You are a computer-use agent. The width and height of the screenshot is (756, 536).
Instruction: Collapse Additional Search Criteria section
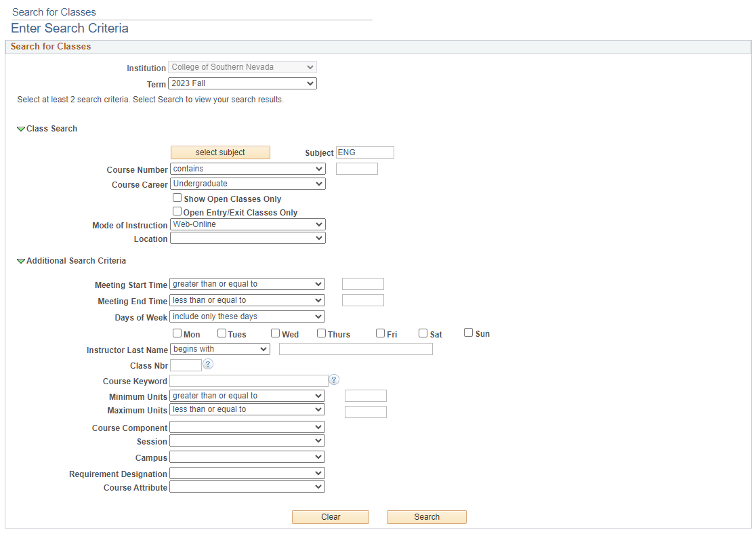click(21, 261)
